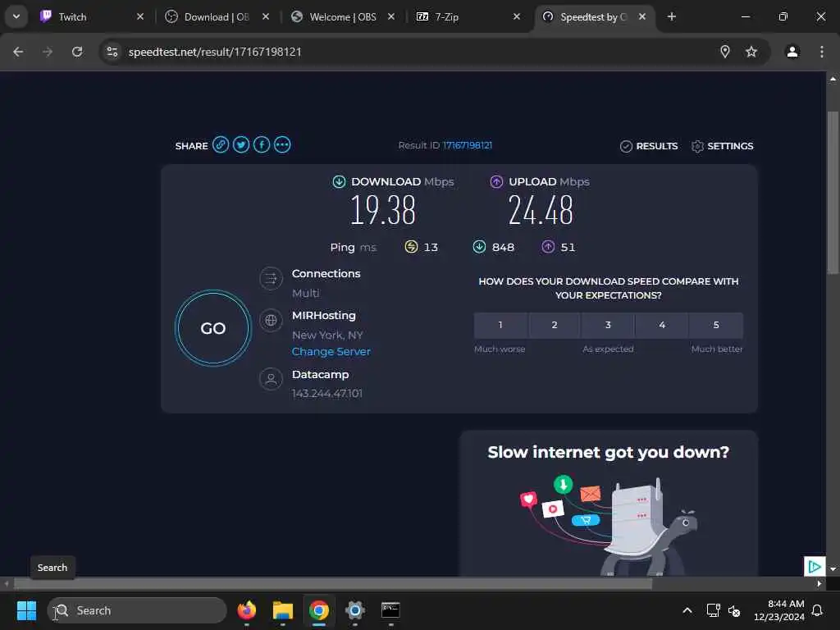Screen dimensions: 840x630
Task: Open File Explorer from taskbar
Action: coord(283,610)
